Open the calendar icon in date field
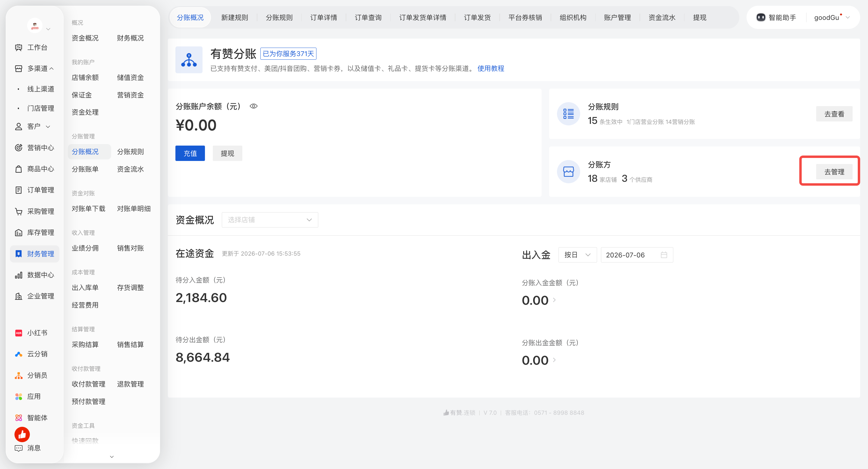This screenshot has width=868, height=469. tap(664, 255)
